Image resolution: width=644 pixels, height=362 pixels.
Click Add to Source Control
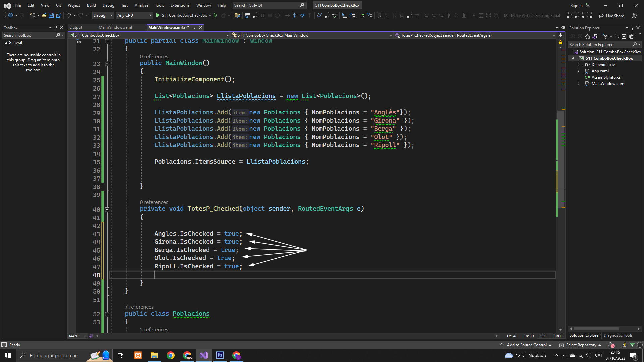point(526,345)
